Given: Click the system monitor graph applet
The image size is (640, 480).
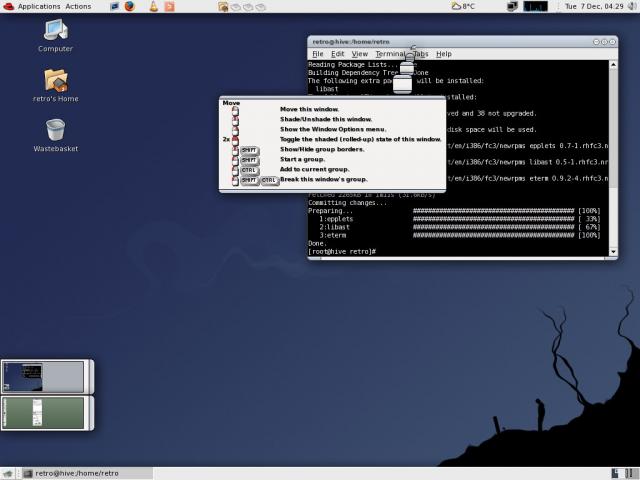Looking at the screenshot, I should point(535,6).
